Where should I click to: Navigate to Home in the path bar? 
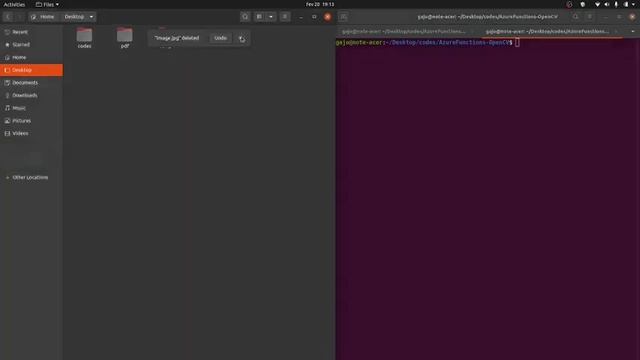point(43,17)
